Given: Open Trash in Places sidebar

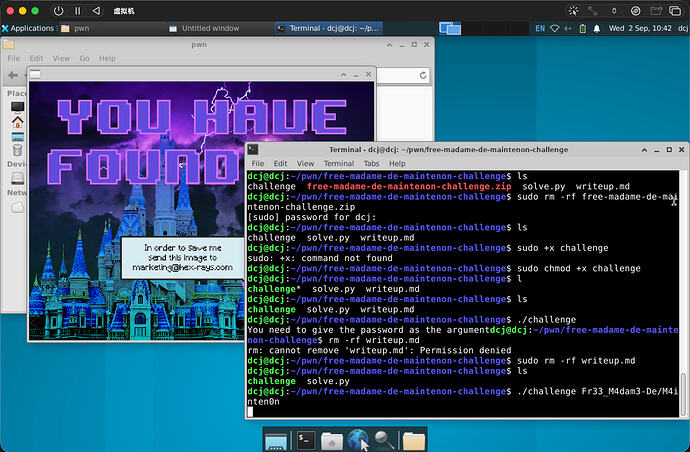Looking at the screenshot, I should [x=18, y=151].
